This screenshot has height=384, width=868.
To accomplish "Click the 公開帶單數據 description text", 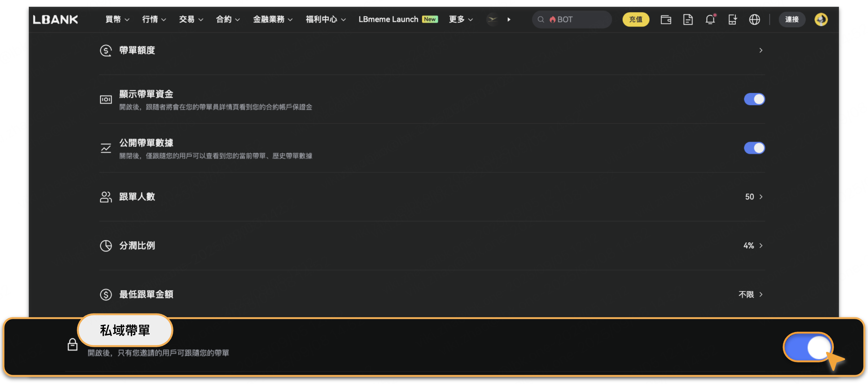I will (216, 156).
